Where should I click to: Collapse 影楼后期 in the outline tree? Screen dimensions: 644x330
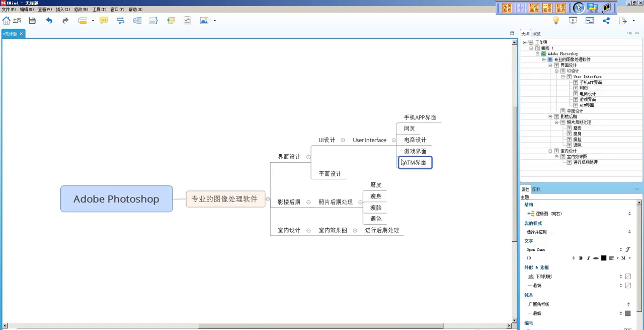(550, 117)
